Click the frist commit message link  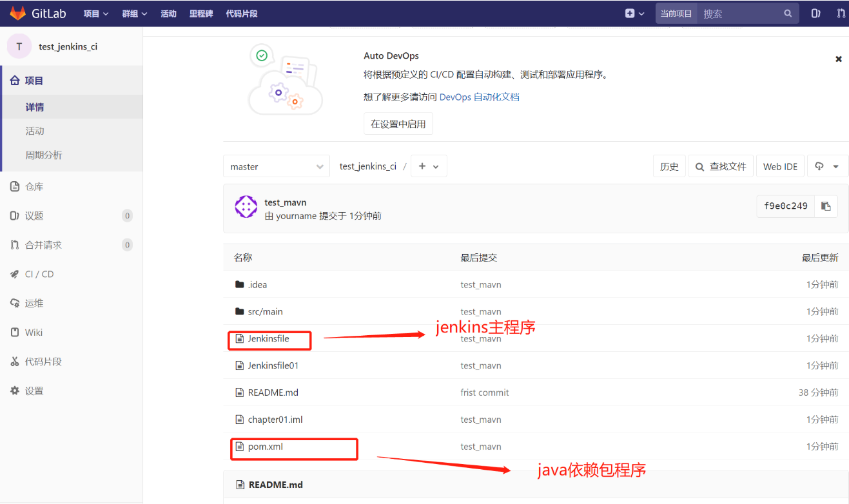coord(485,393)
